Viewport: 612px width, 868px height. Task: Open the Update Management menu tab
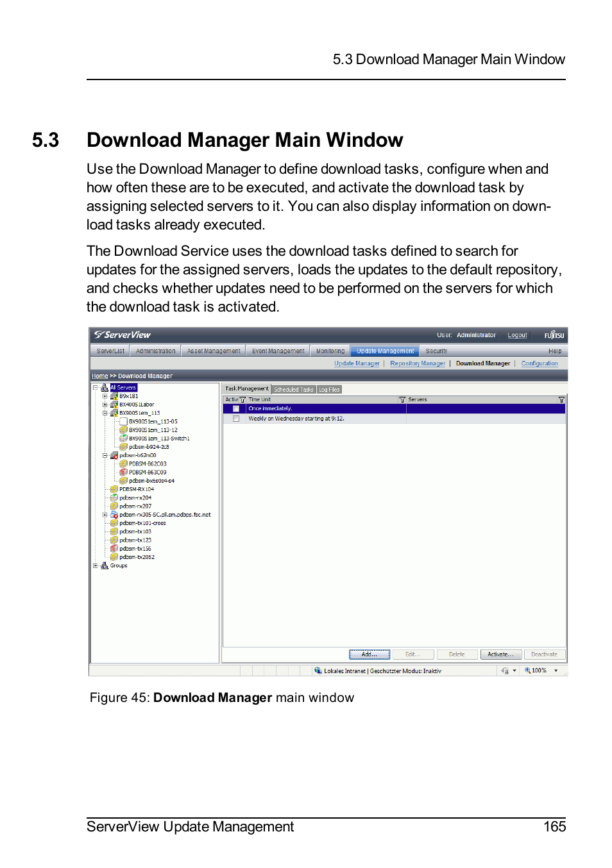[385, 351]
